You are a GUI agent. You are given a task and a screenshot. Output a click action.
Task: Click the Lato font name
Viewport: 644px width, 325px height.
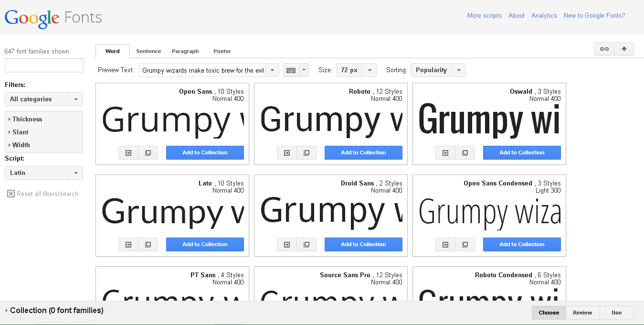(205, 183)
